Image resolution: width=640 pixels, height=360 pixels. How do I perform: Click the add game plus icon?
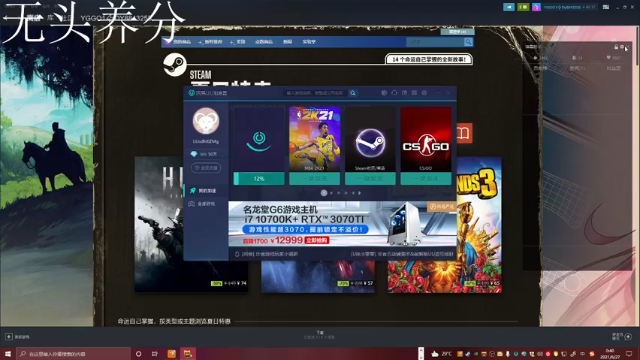(9, 337)
